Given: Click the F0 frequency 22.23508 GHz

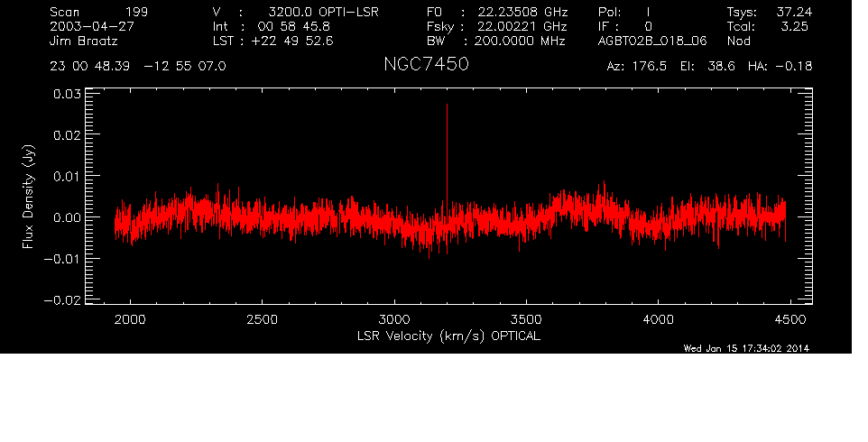Looking at the screenshot, I should pyautogui.click(x=522, y=12).
